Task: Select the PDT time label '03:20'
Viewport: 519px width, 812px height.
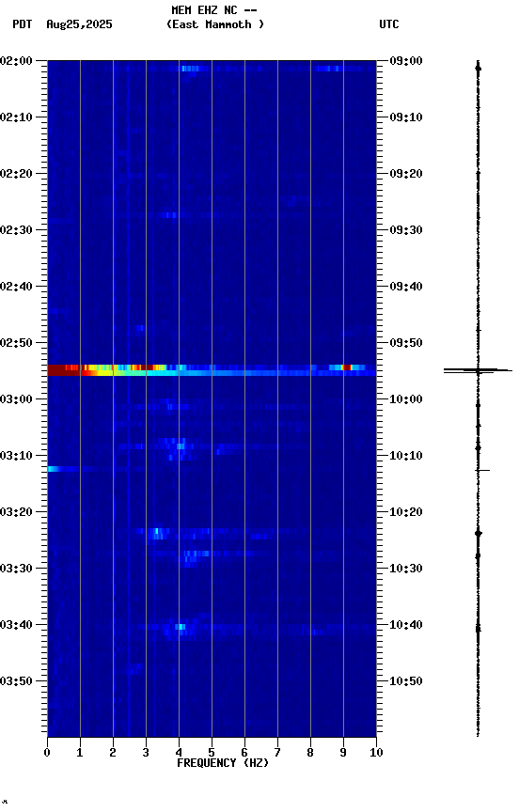Action: [16, 512]
